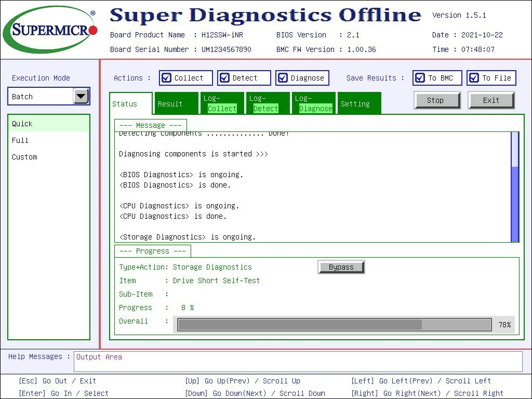Open the Log-Collect tab
The image size is (532, 399).
tap(222, 104)
